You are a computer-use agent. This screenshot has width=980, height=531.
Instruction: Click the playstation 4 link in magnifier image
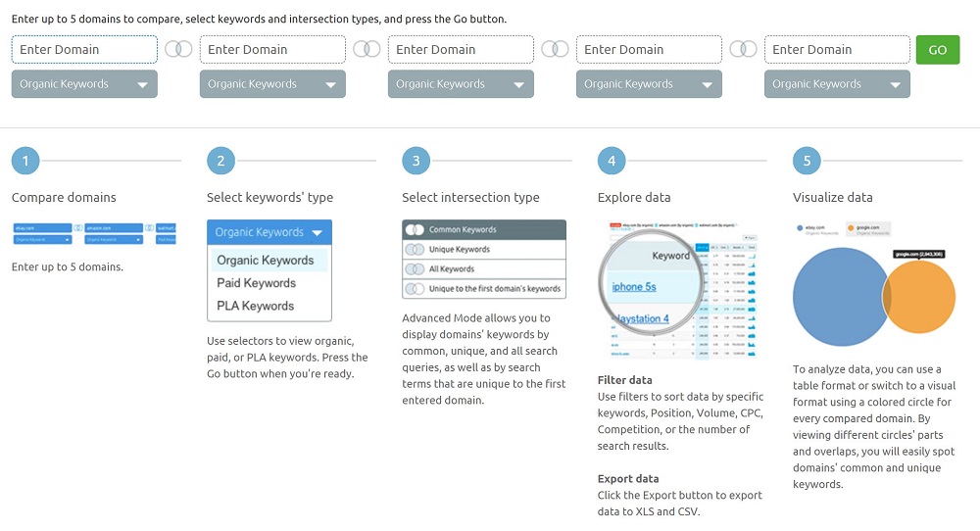point(643,318)
